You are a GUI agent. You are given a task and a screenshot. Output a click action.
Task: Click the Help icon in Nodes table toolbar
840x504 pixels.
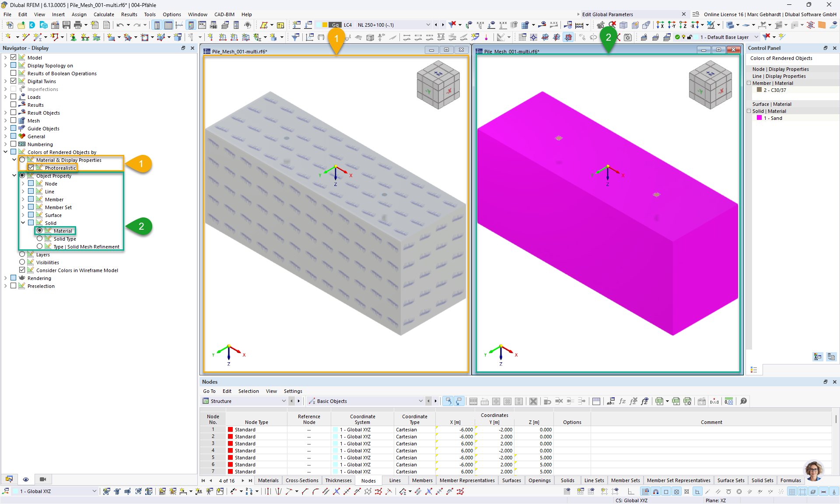point(743,401)
